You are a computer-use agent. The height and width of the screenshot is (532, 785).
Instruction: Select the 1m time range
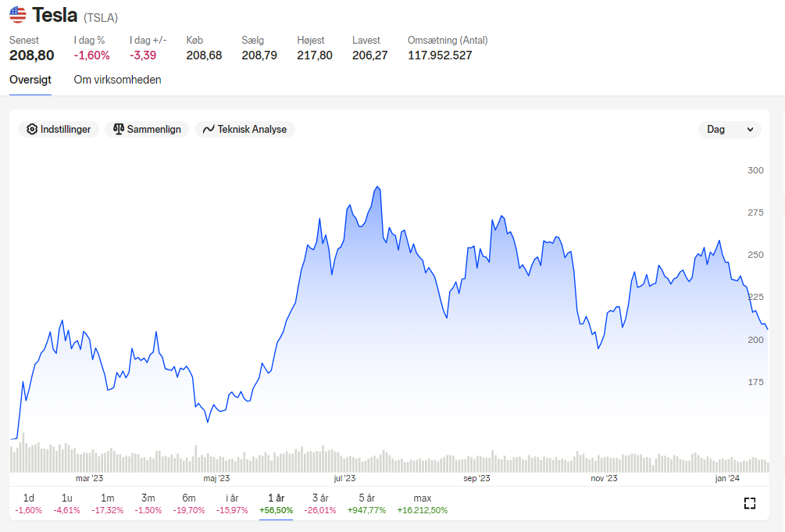pyautogui.click(x=107, y=504)
